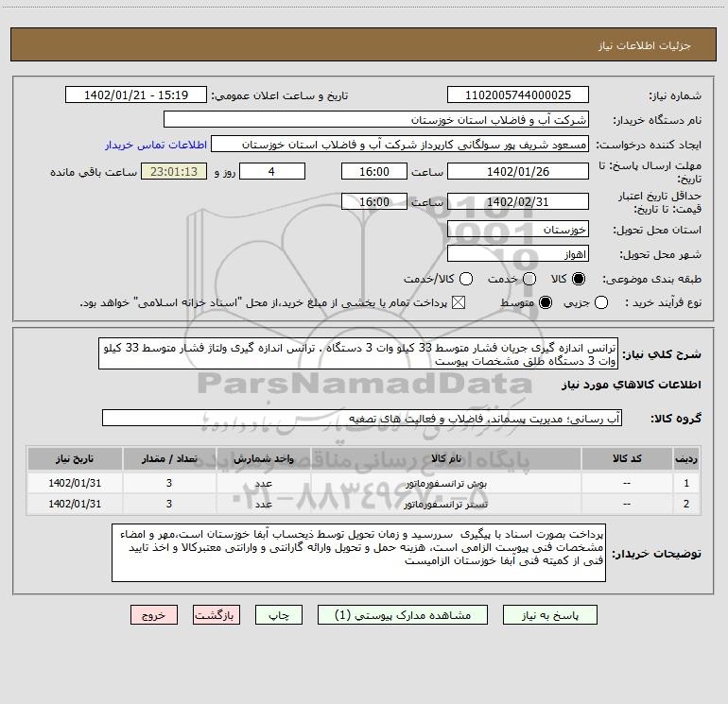Open مشاهده مدارک پیوستی (1) attachments
Image resolution: width=728 pixels, height=704 pixels.
coord(403,615)
